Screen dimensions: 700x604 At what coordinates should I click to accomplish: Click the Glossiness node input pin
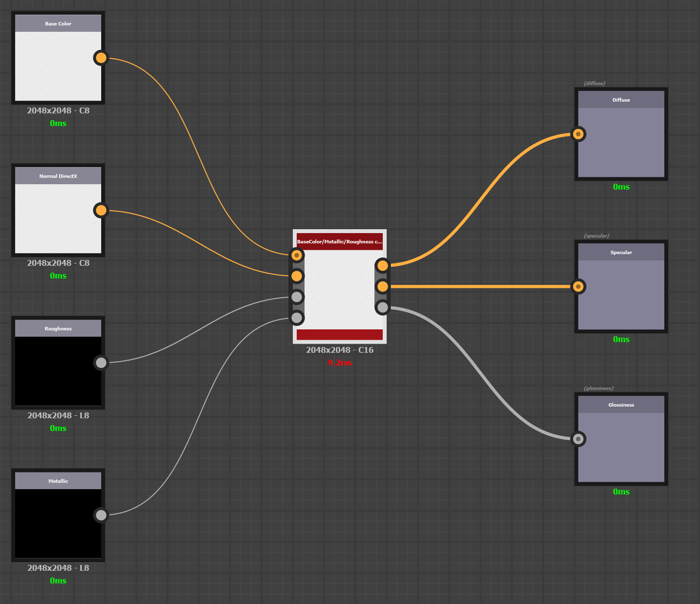pos(578,439)
